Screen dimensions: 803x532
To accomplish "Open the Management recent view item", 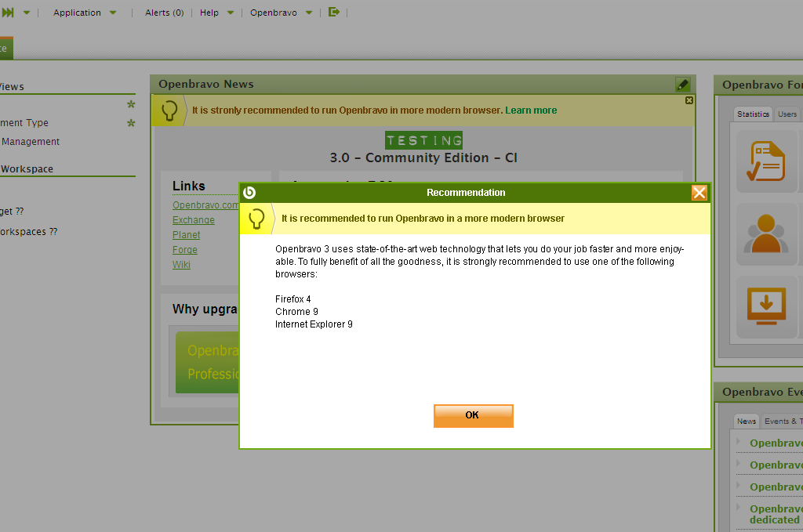I will tap(30, 142).
